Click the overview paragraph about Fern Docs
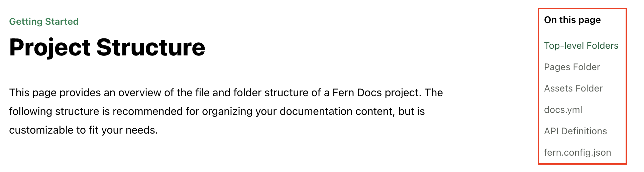 tap(226, 111)
